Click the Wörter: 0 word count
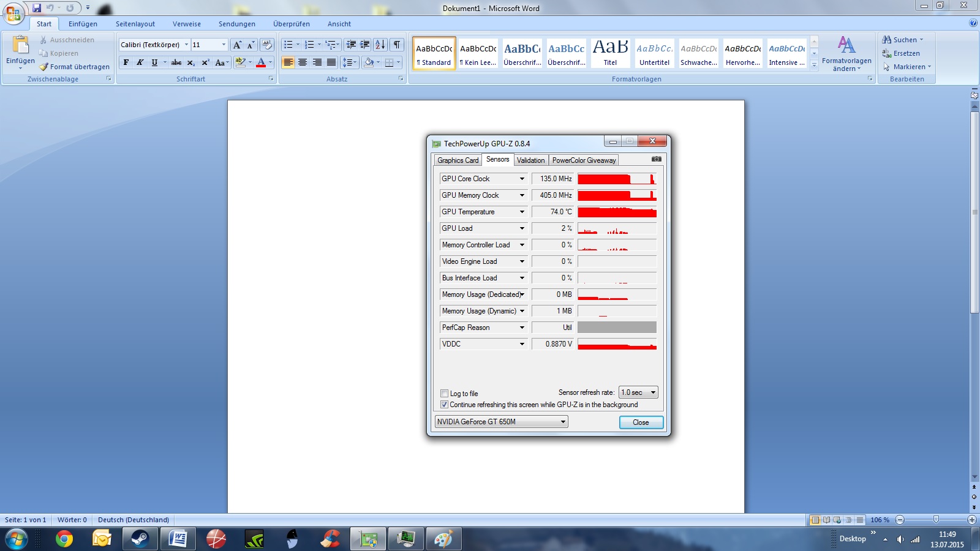The height and width of the screenshot is (551, 980). [72, 520]
